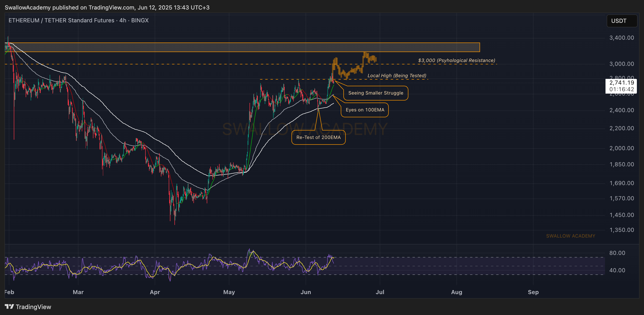Click the 2,400.00 price axis label
The height and width of the screenshot is (315, 644).
point(621,110)
